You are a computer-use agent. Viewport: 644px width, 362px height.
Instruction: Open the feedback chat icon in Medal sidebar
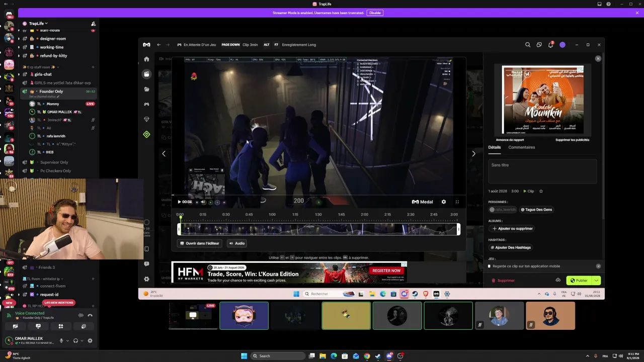(146, 263)
